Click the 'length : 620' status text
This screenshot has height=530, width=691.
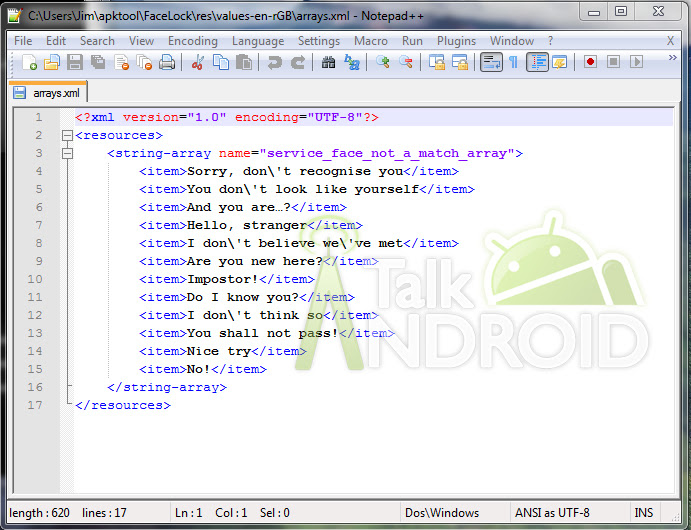tap(39, 513)
